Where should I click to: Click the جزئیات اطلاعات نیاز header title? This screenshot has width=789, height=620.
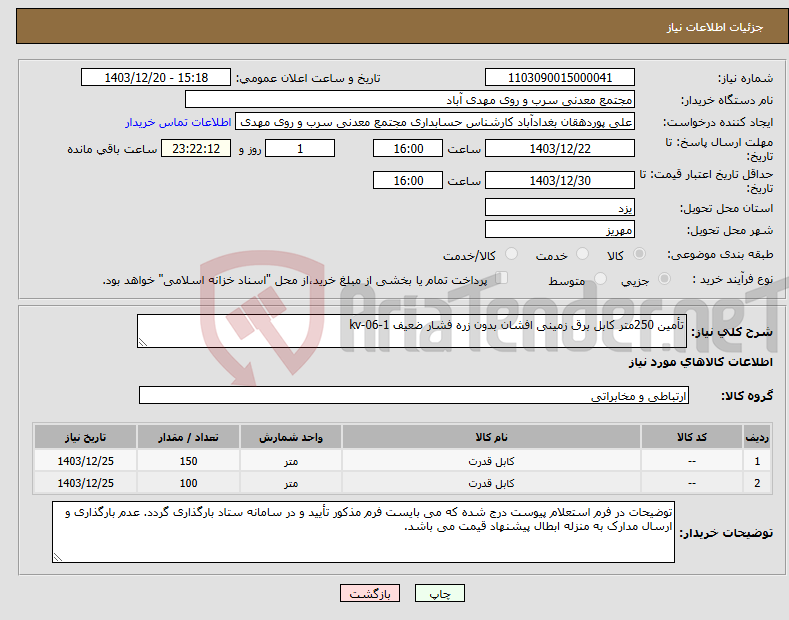click(715, 27)
